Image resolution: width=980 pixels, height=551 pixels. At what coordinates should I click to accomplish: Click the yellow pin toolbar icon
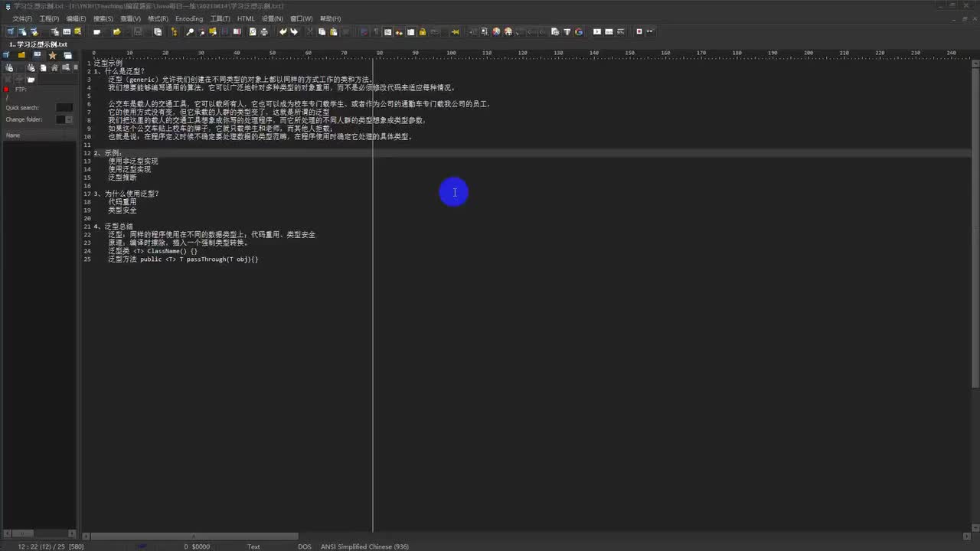tap(456, 32)
